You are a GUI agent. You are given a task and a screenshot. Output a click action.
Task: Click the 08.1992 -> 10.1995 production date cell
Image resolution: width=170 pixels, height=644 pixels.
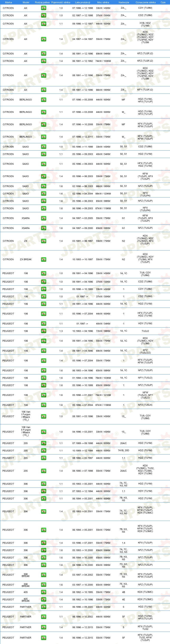83,592
